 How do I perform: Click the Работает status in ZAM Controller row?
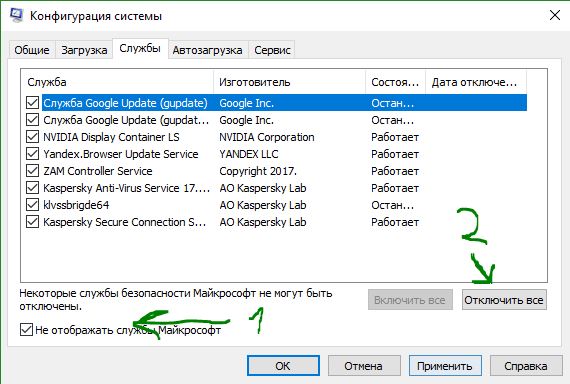point(395,171)
